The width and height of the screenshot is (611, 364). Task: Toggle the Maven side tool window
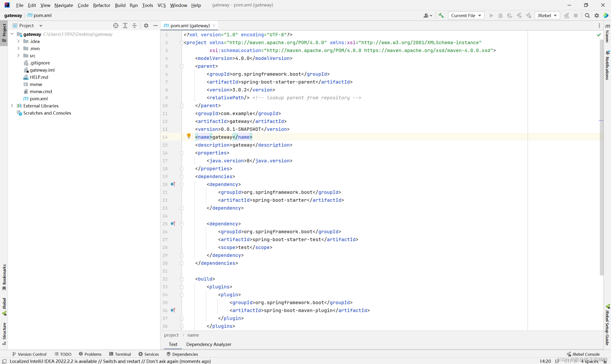click(x=608, y=33)
